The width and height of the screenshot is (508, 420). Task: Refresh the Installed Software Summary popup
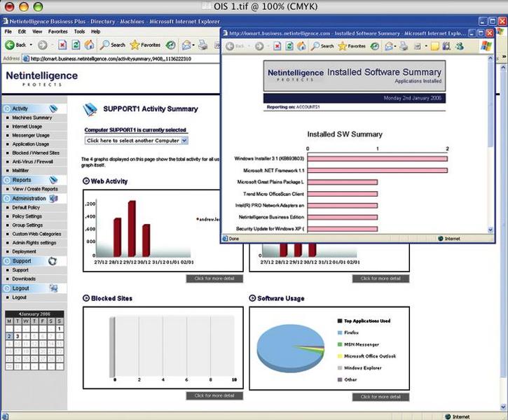pyautogui.click(x=289, y=46)
